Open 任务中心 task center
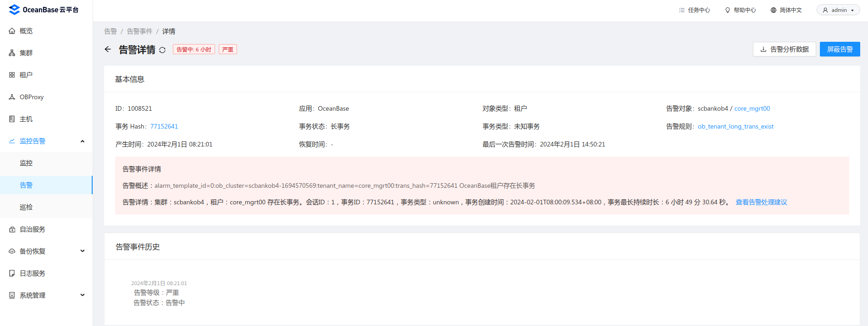The width and height of the screenshot is (868, 326). coord(695,10)
